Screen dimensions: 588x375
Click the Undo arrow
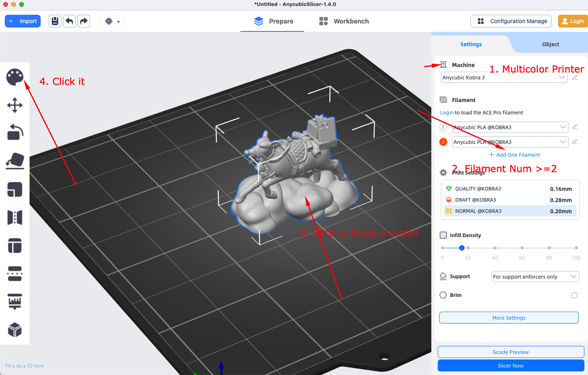[69, 21]
